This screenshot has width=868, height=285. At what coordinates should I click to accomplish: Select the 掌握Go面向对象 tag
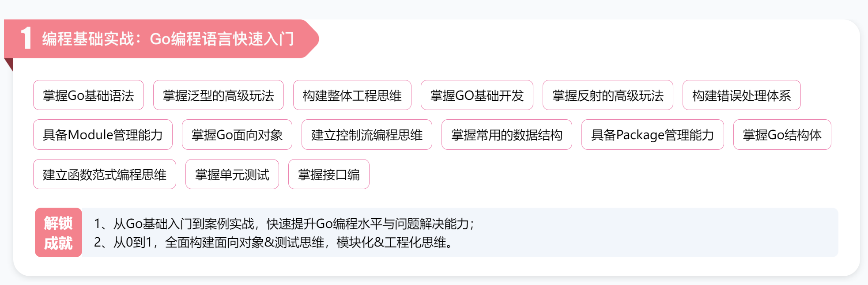point(237,135)
